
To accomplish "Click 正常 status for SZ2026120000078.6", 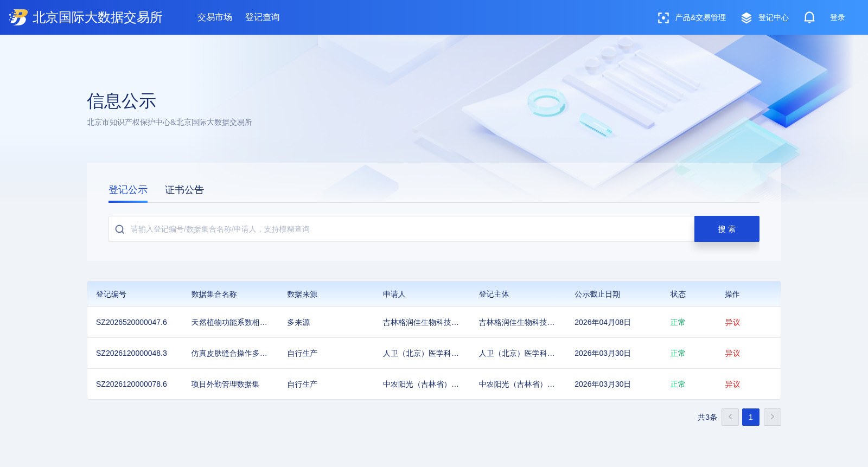I will pyautogui.click(x=678, y=384).
